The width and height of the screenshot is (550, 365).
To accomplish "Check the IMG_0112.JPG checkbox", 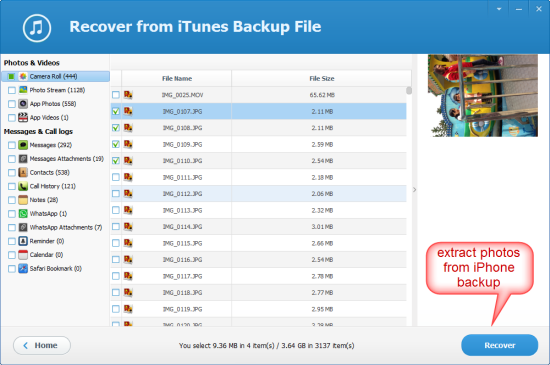I will pyautogui.click(x=116, y=194).
